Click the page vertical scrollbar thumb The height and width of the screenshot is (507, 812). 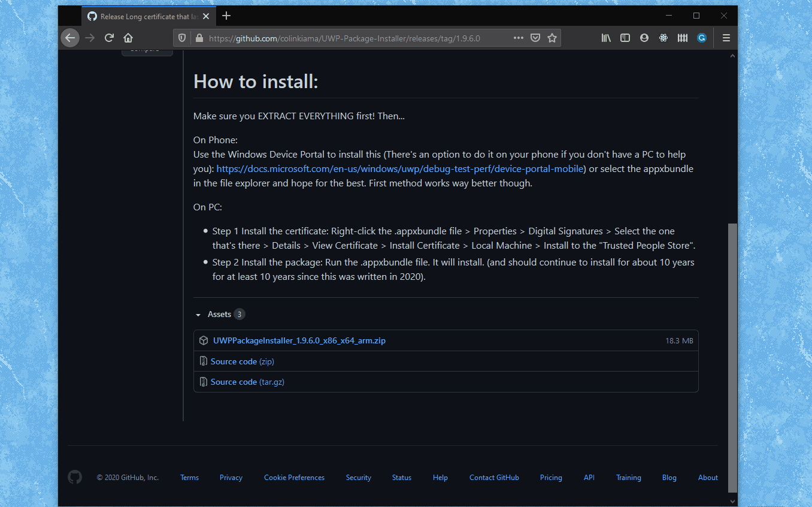point(732,358)
